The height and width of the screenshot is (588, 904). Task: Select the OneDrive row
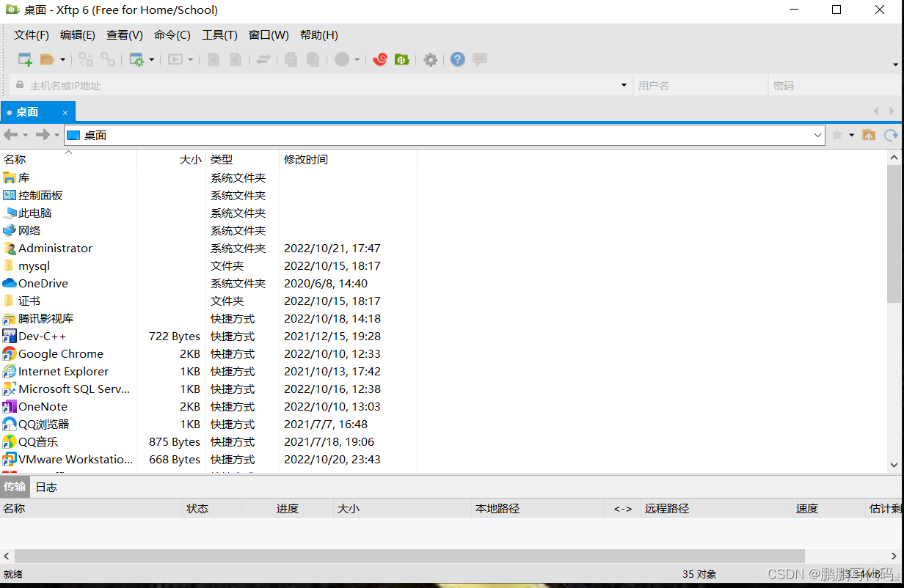pos(208,283)
